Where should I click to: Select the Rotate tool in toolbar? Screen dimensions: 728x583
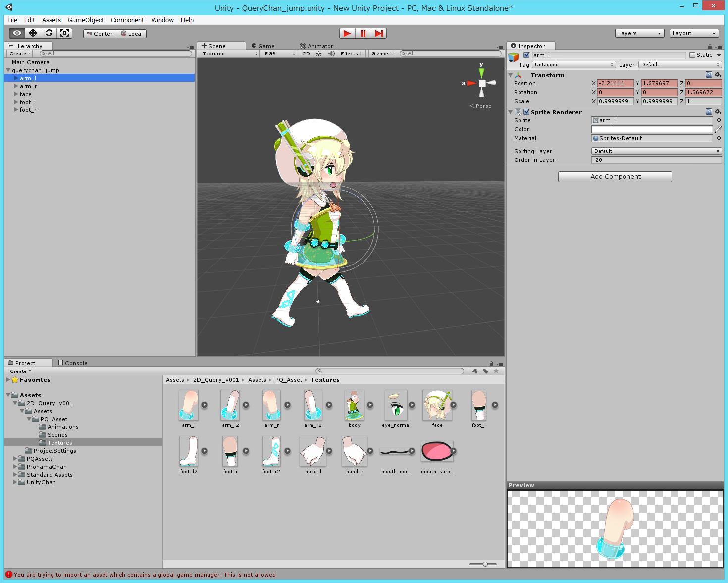coord(49,33)
